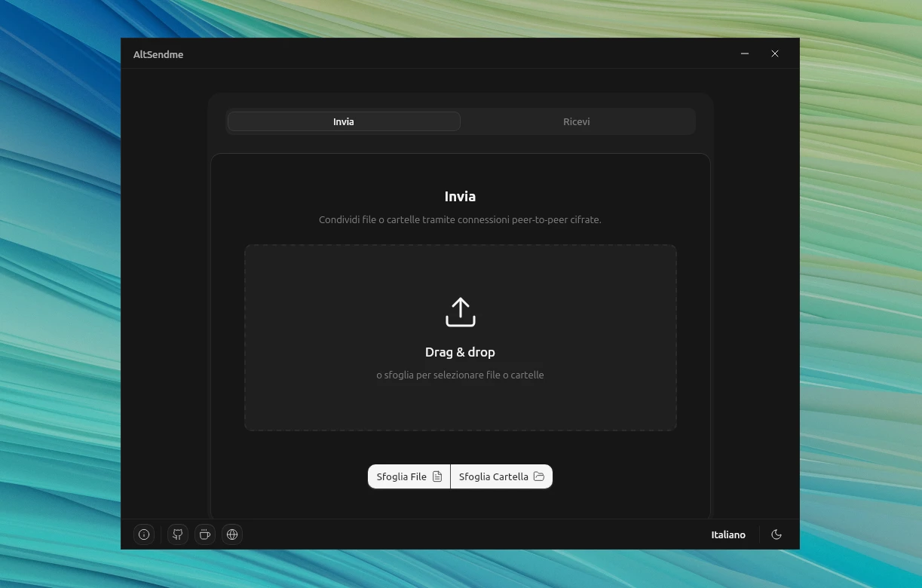
Task: Click the document icon beside Sfoglia File
Action: (x=437, y=476)
